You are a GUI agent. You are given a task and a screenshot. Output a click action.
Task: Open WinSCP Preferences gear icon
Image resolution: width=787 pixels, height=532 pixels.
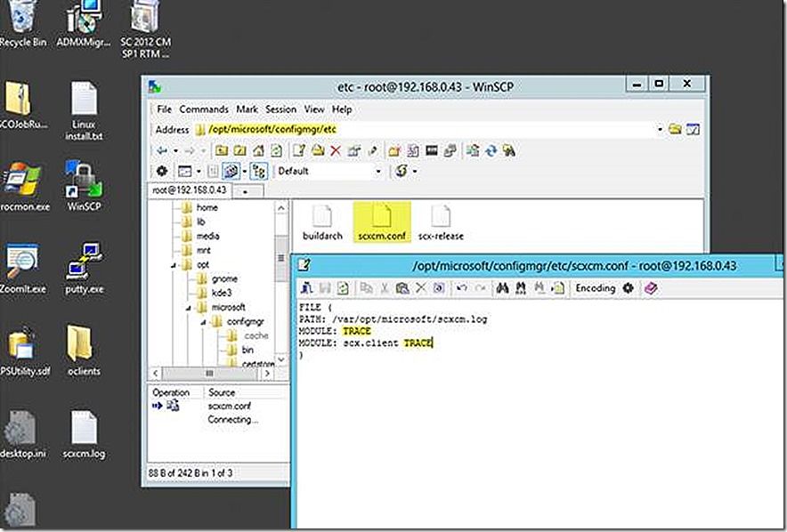click(x=162, y=171)
